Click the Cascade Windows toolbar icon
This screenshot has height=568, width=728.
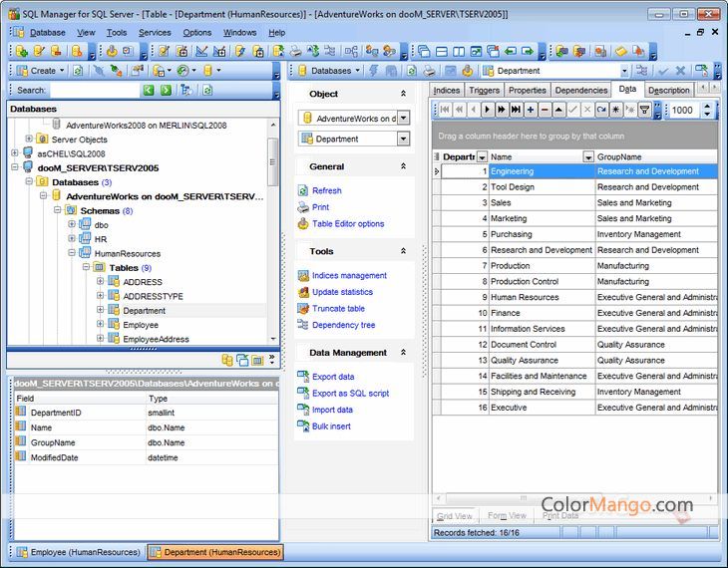pyautogui.click(x=424, y=51)
